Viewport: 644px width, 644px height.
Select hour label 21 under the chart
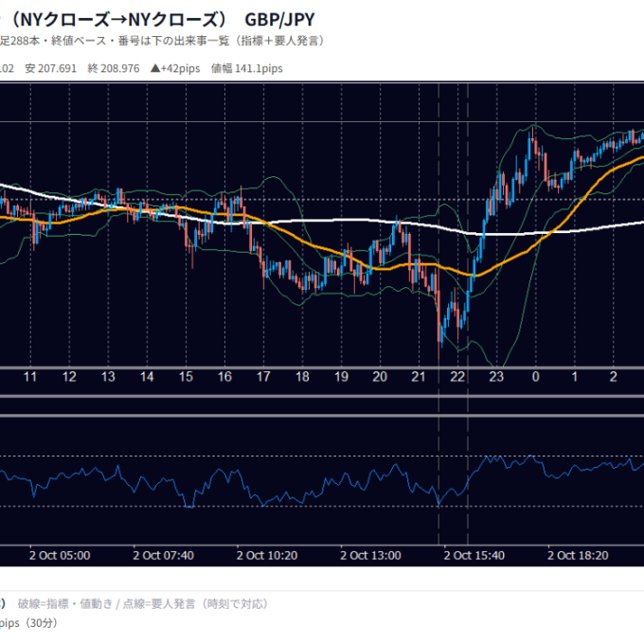419,377
